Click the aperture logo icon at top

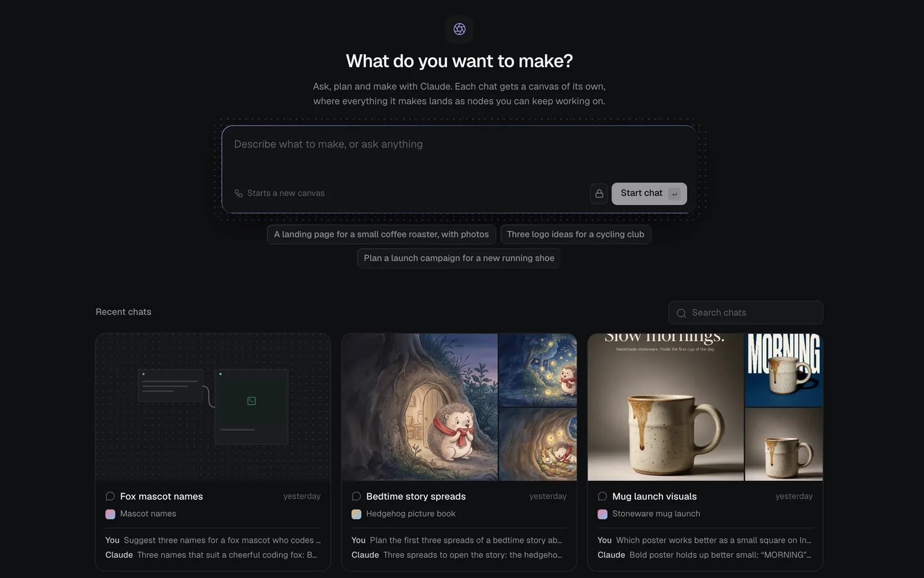(x=459, y=29)
